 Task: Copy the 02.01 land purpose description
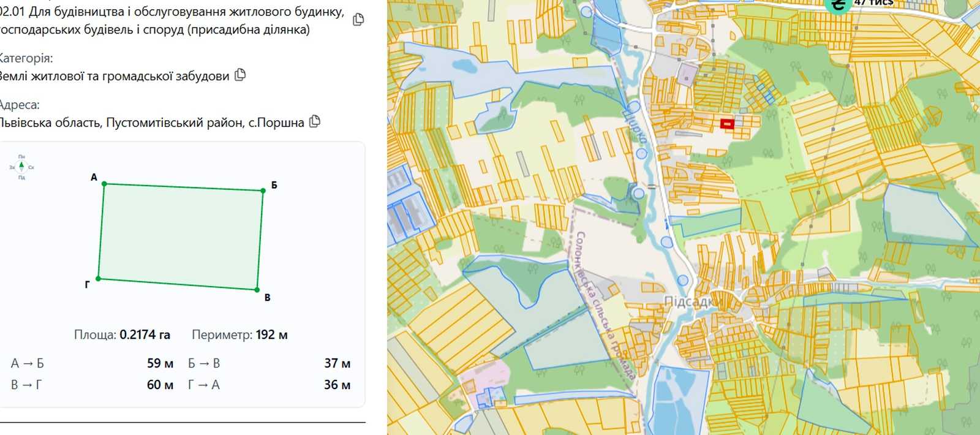click(358, 20)
